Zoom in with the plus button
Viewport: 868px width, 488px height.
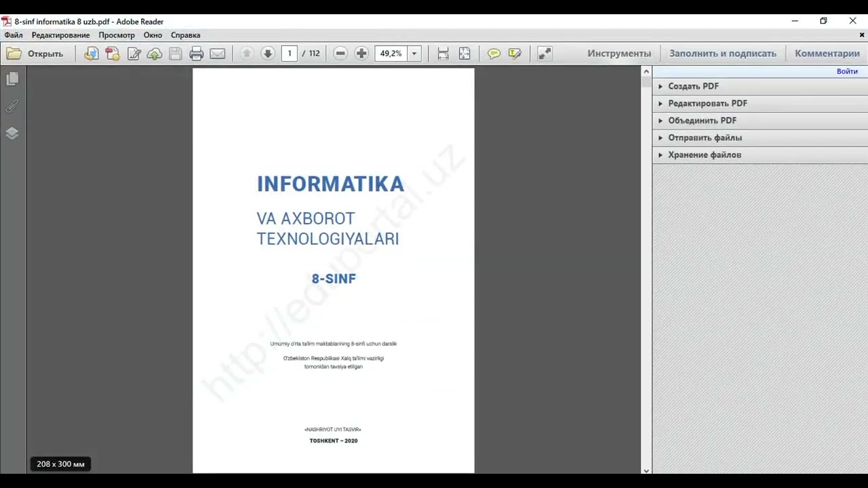(361, 54)
